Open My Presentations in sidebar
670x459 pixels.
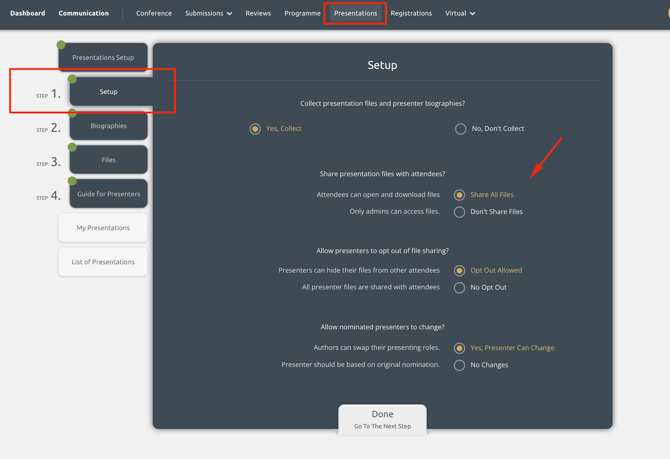click(103, 228)
